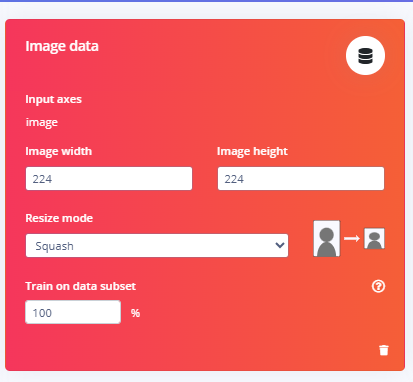Open help for Train on data subset
This screenshot has width=413, height=382.
coord(378,286)
